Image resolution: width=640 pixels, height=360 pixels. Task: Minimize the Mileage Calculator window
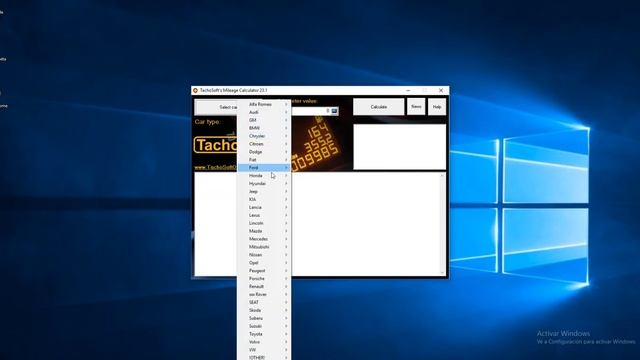click(409, 90)
